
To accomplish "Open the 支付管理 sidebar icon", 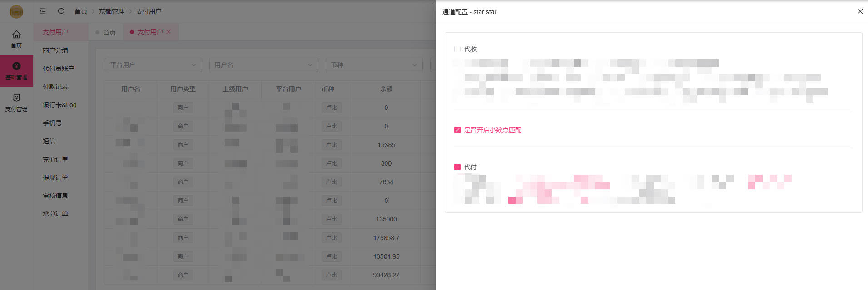I will (16, 98).
